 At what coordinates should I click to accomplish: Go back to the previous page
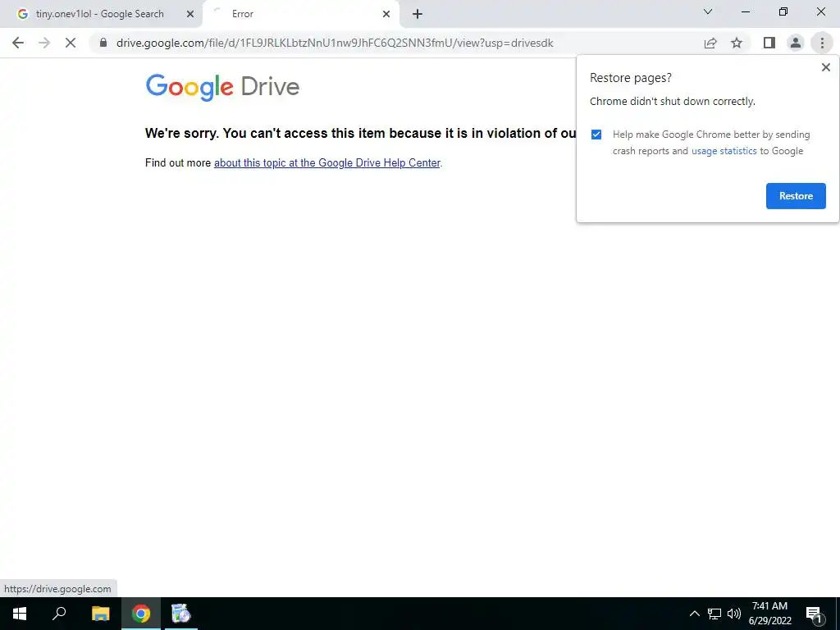coord(18,43)
